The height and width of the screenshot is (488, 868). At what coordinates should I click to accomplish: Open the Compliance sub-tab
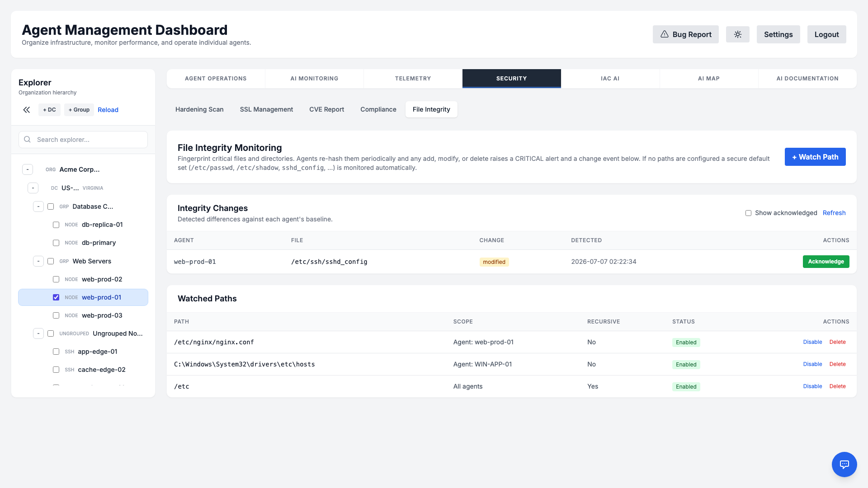coord(378,109)
